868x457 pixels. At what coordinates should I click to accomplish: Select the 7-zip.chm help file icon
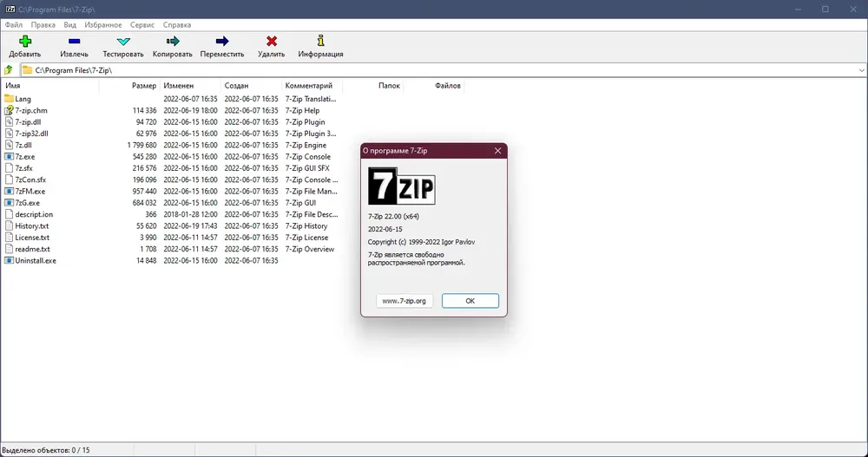click(x=9, y=110)
